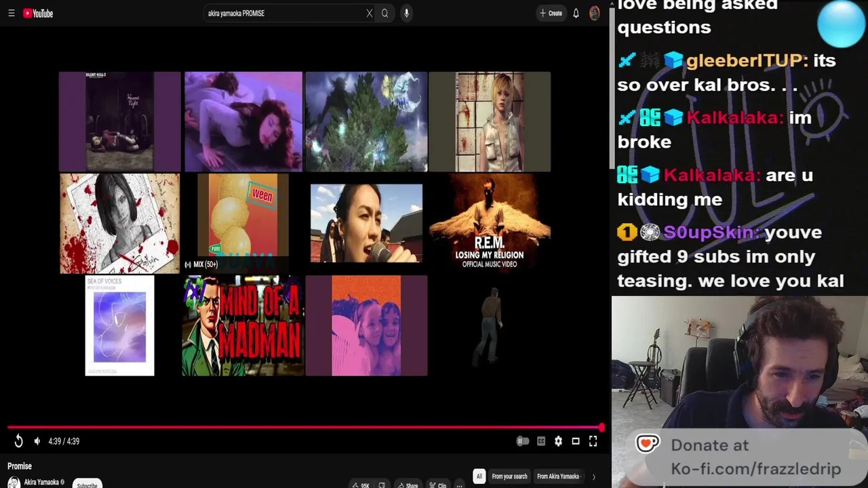Viewport: 868px width, 488px height.
Task: Click the Ko-fi cup logo icon
Action: pyautogui.click(x=647, y=444)
